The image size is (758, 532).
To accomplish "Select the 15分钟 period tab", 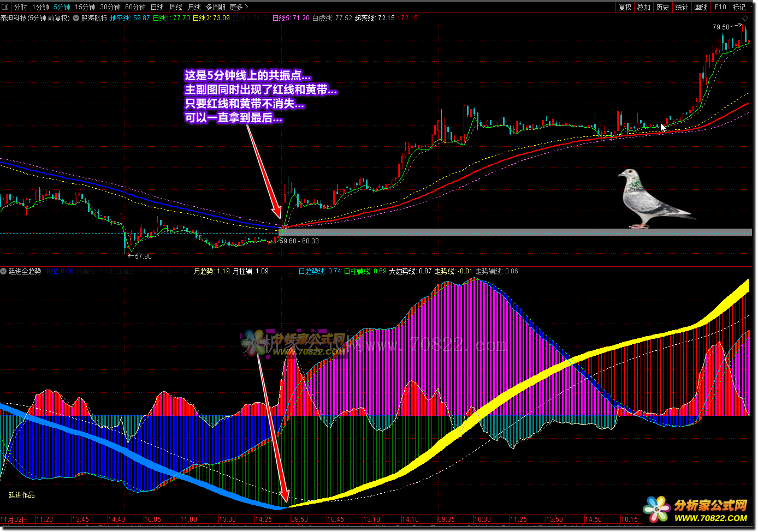I will [85, 7].
